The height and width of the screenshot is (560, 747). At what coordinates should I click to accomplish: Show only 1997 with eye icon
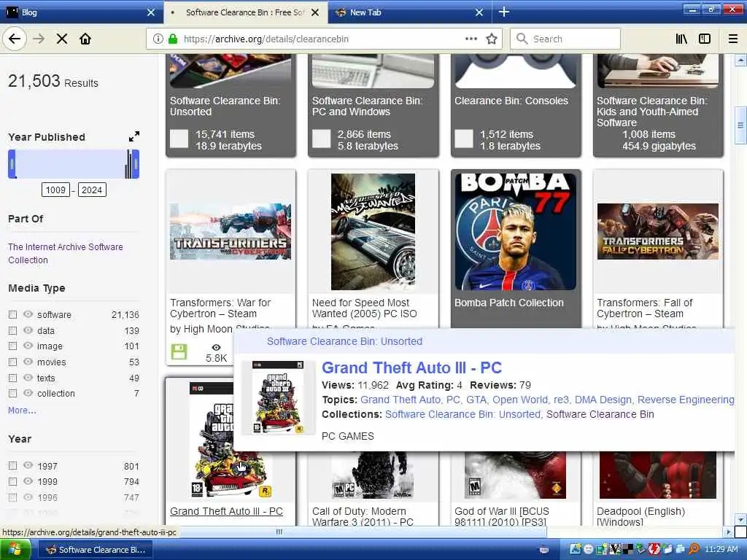(28, 466)
